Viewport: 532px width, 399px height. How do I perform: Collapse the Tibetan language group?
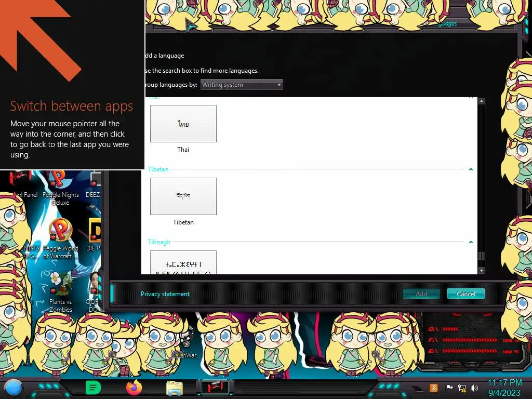tap(471, 169)
